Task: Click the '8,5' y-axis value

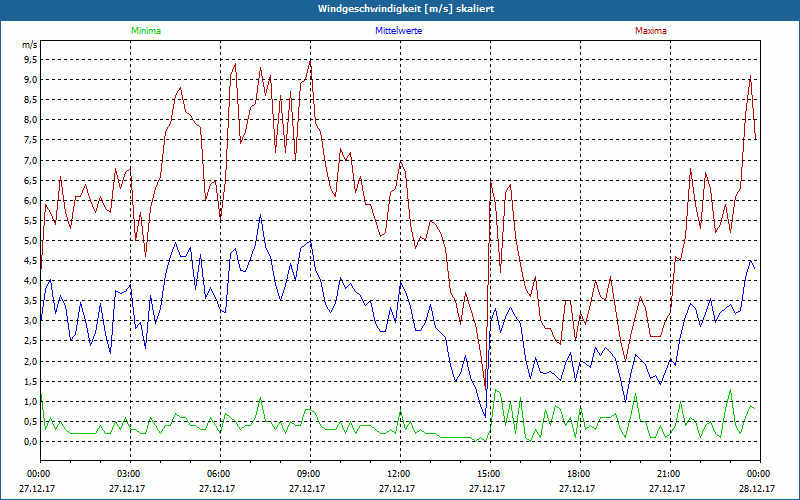Action: click(31, 100)
